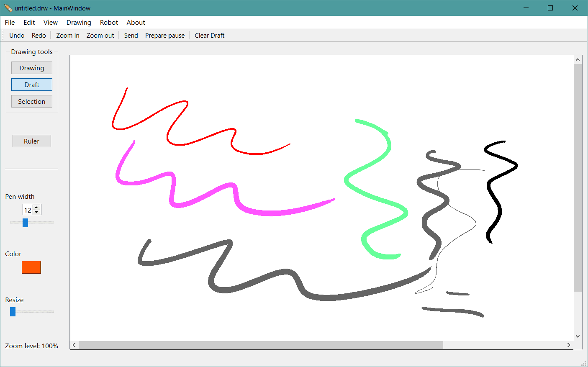Click Zoom out on the toolbar

tap(100, 36)
